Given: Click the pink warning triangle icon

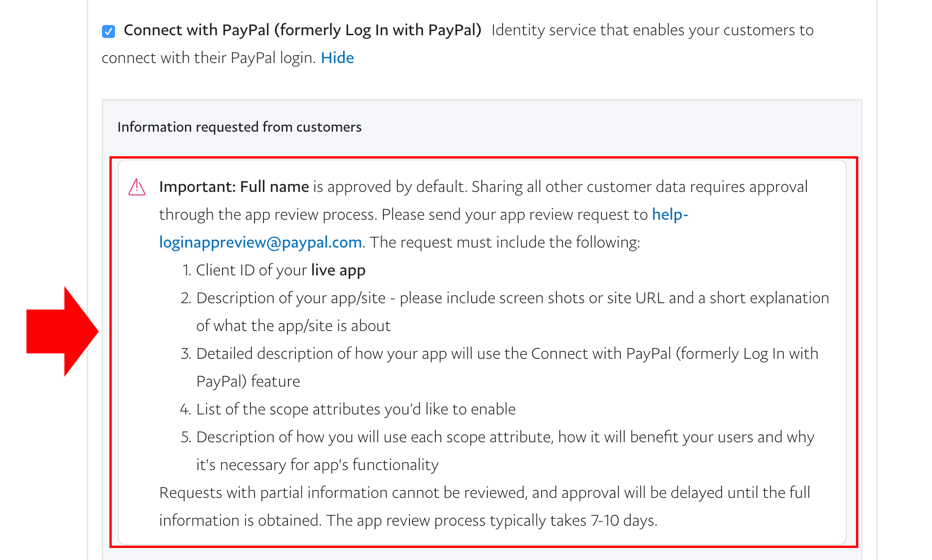Looking at the screenshot, I should click(x=137, y=187).
